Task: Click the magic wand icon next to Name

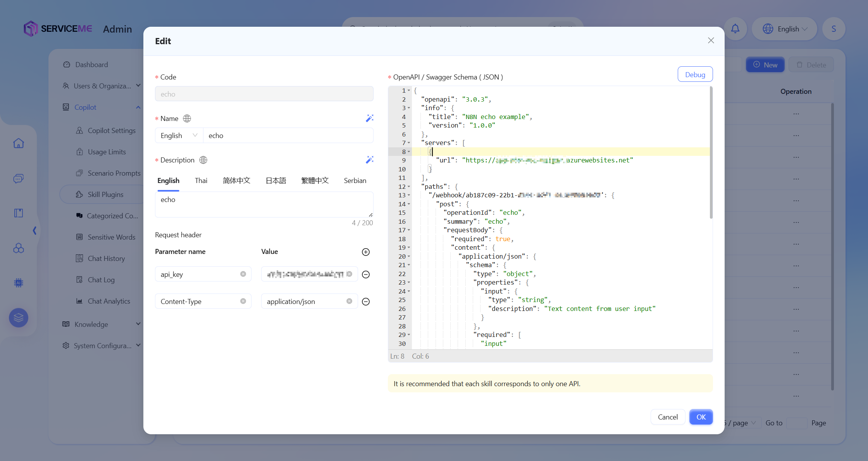Action: tap(370, 118)
